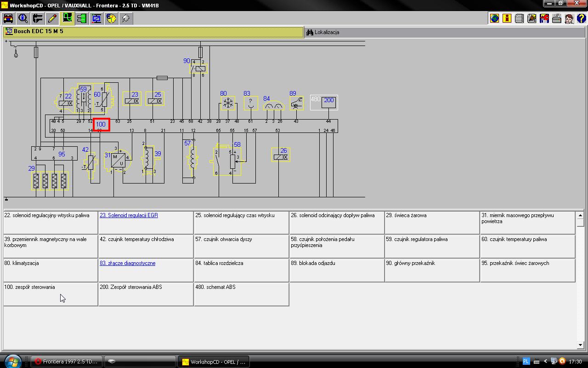Switch to the Lokalizacja tab
588x368 pixels.
(323, 32)
